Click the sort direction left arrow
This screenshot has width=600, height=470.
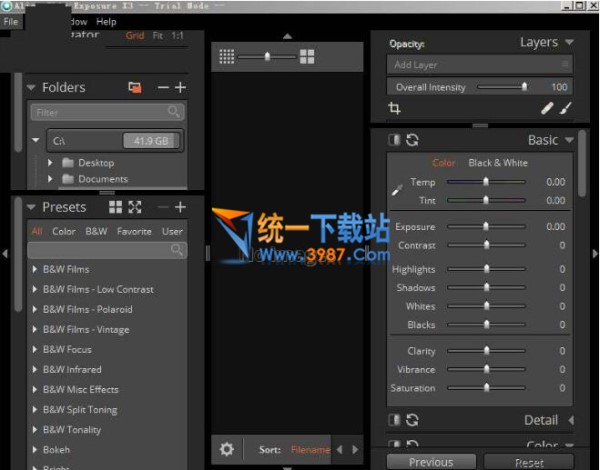(339, 449)
